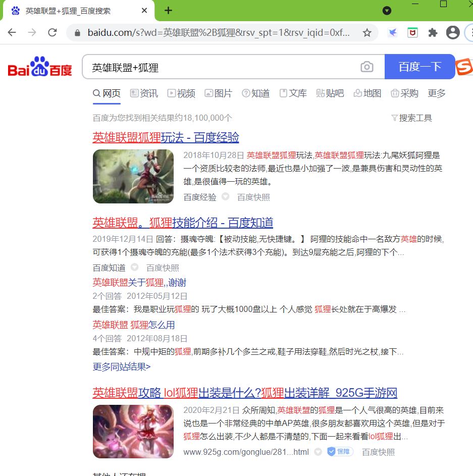The height and width of the screenshot is (476, 473).
Task: Click the browser forward arrow
Action: point(32,32)
